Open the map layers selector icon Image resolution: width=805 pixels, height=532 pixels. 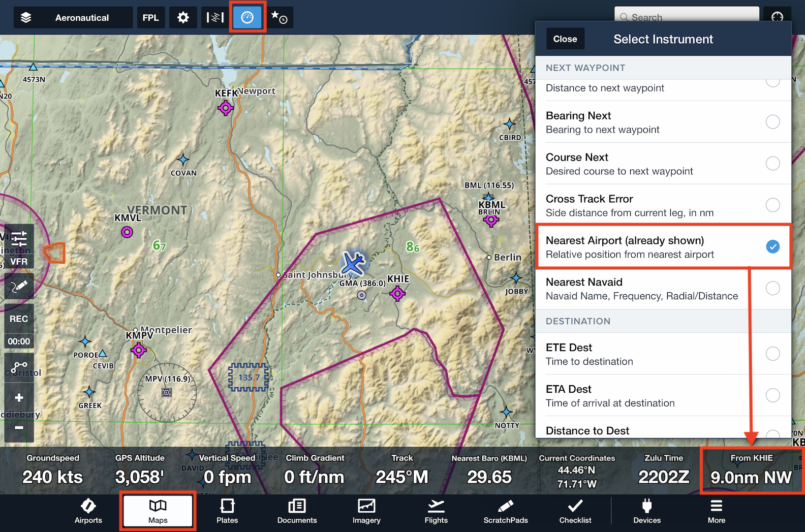pos(26,18)
